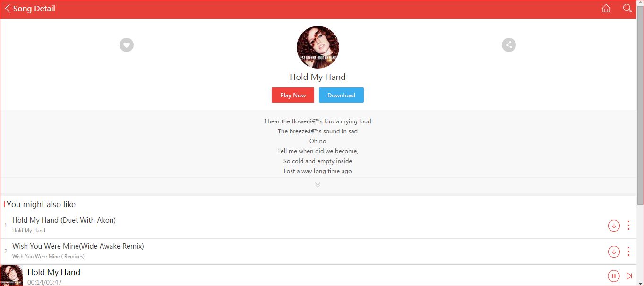Click the song title Hold My Hand heading
644x286 pixels.
(318, 77)
